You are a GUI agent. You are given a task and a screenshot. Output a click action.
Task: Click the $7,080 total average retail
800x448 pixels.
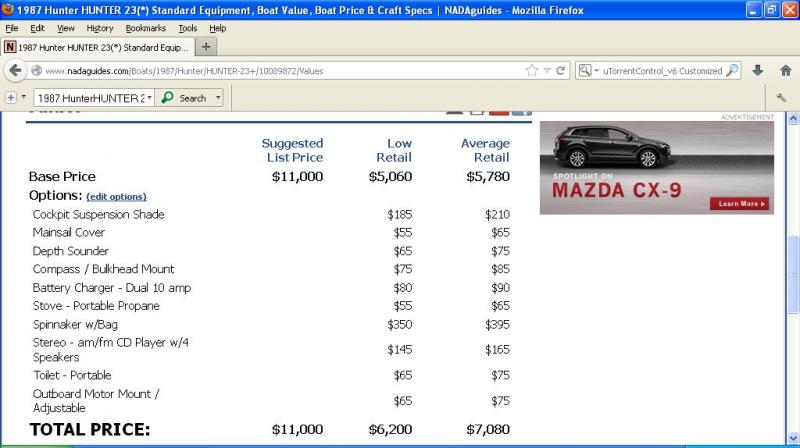[x=488, y=430]
